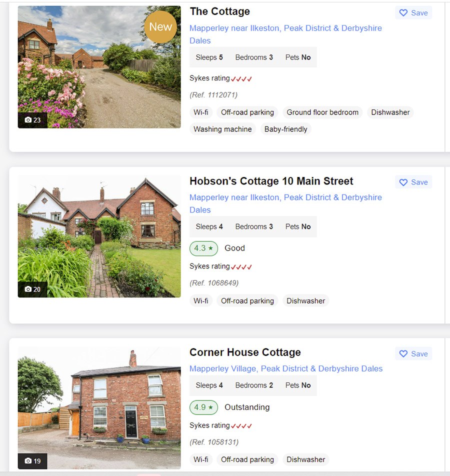
Task: Click the 4.3 star rating badge
Action: click(203, 248)
